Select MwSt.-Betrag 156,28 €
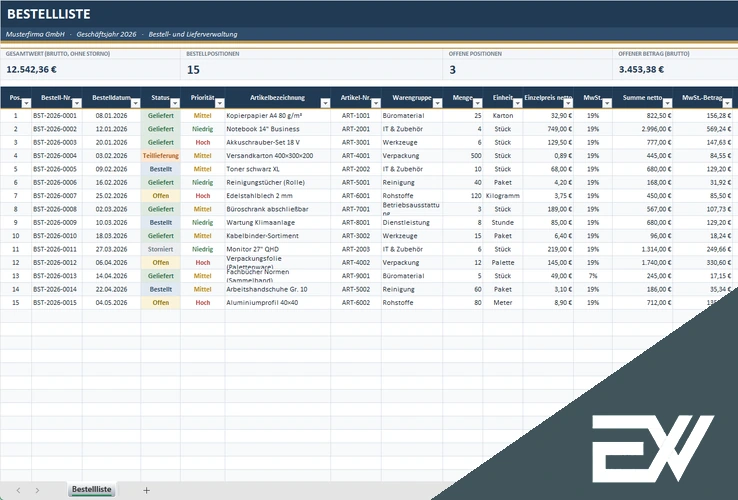The width and height of the screenshot is (738, 500). point(704,115)
